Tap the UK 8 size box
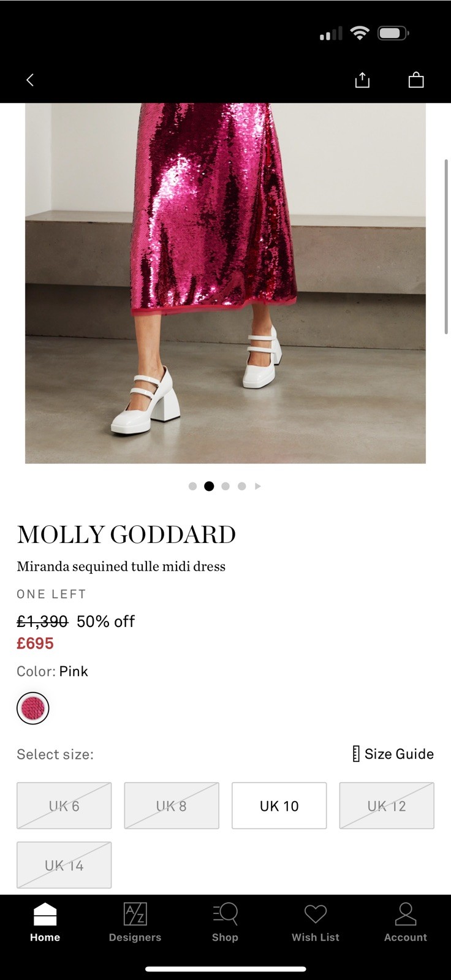Screen dimensions: 451x980 172,806
